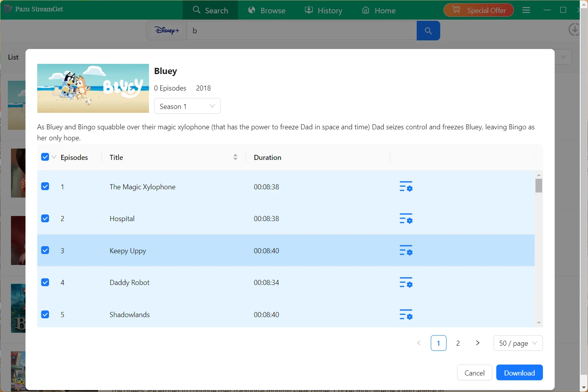The width and height of the screenshot is (588, 392).
Task: Open the dropdown behind dialog at right
Action: (563, 57)
